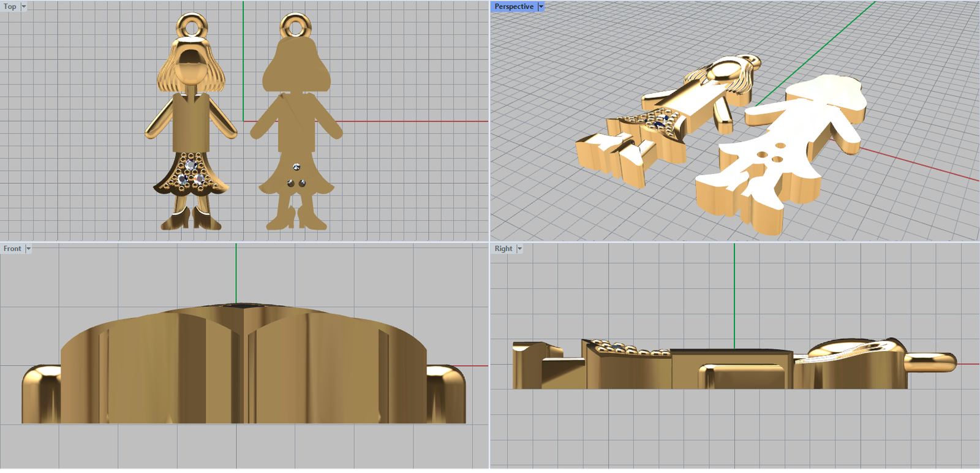Open the Perspective viewport dropdown arrow
This screenshot has height=473, width=980.
[x=541, y=7]
